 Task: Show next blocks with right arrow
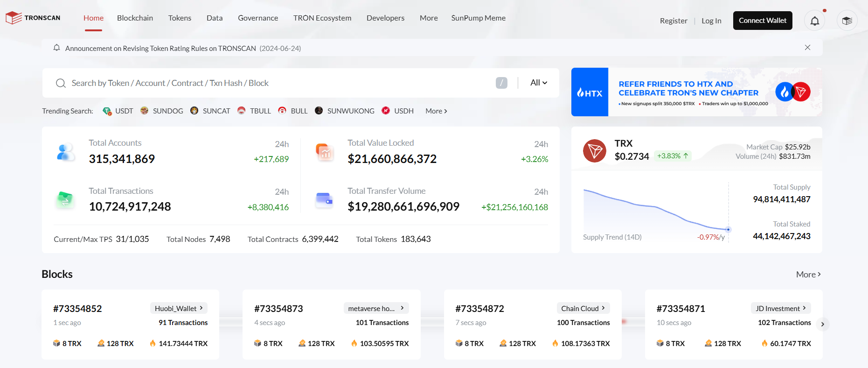click(x=823, y=324)
